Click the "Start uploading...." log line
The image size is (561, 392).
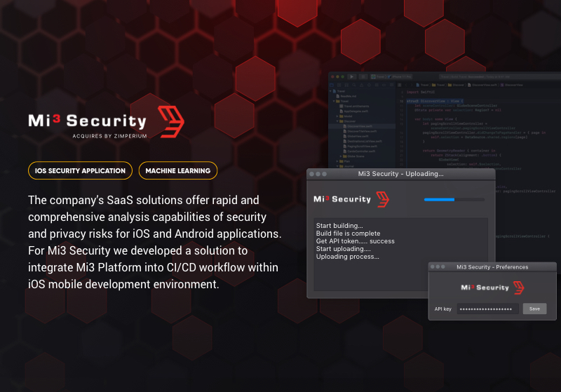343,248
